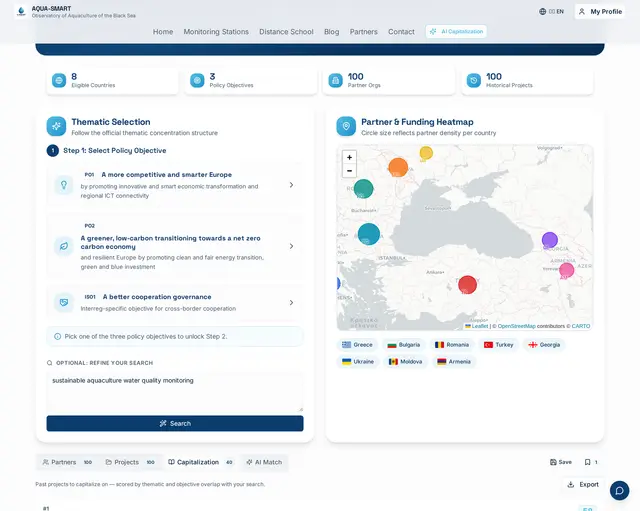Toggle Romania country chip
640x511 pixels.
pyautogui.click(x=452, y=345)
